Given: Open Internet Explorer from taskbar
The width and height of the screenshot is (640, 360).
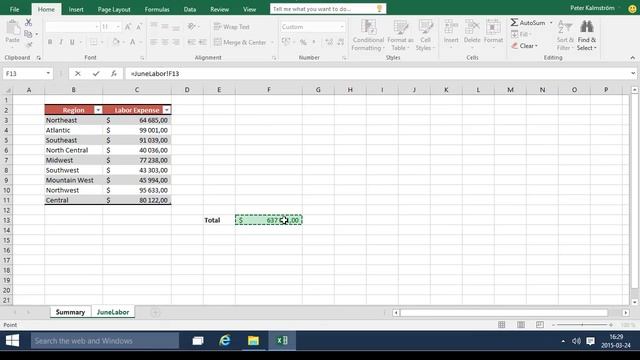Looking at the screenshot, I should pos(224,340).
